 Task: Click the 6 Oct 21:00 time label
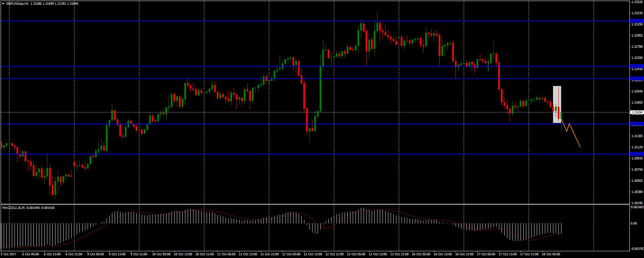tap(74, 254)
